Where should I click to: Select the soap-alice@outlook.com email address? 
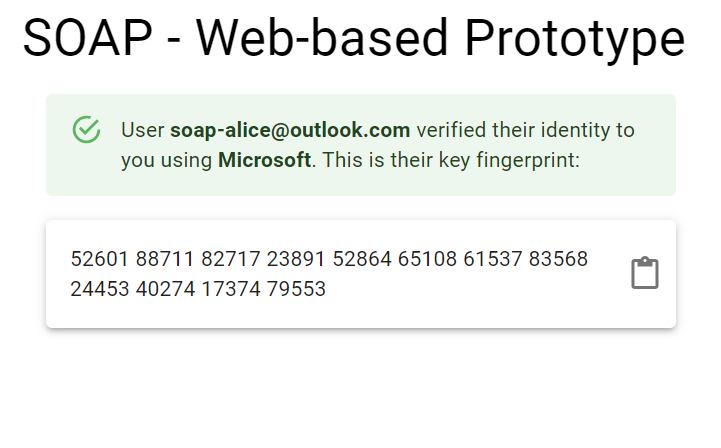[x=290, y=130]
